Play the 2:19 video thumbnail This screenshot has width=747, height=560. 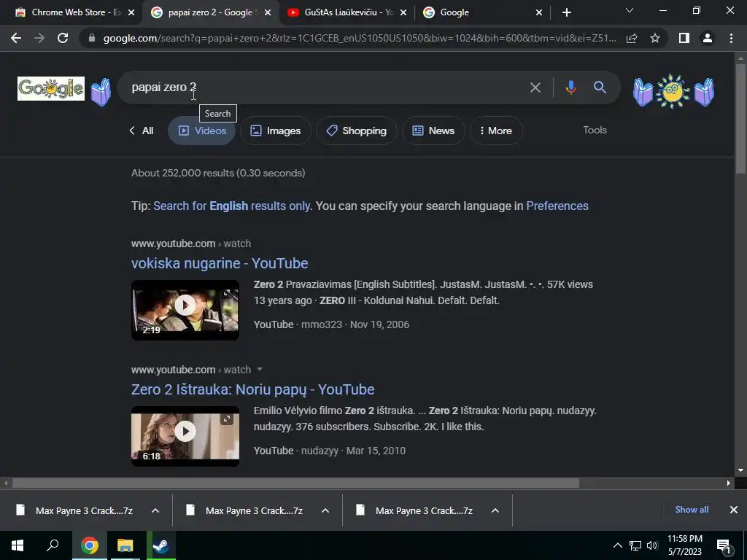tap(185, 310)
